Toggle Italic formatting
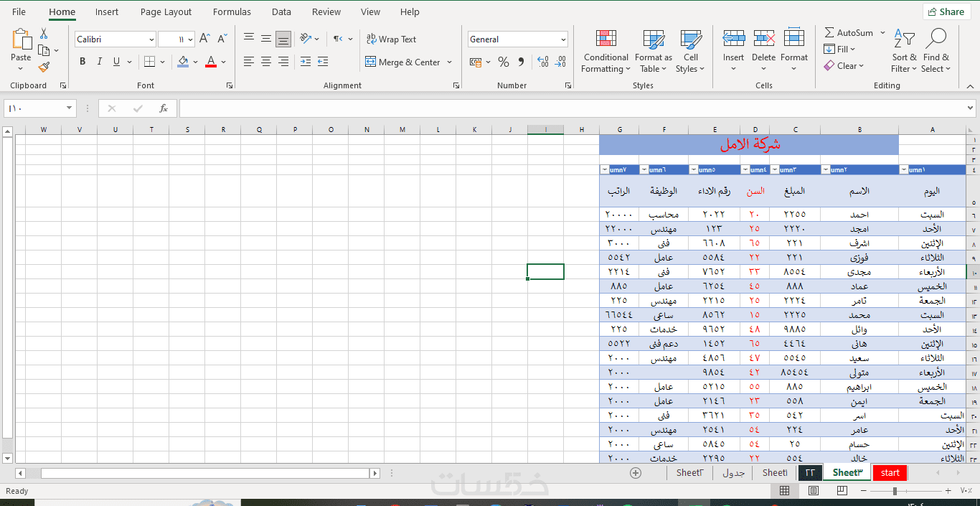Image resolution: width=980 pixels, height=506 pixels. tap(100, 62)
